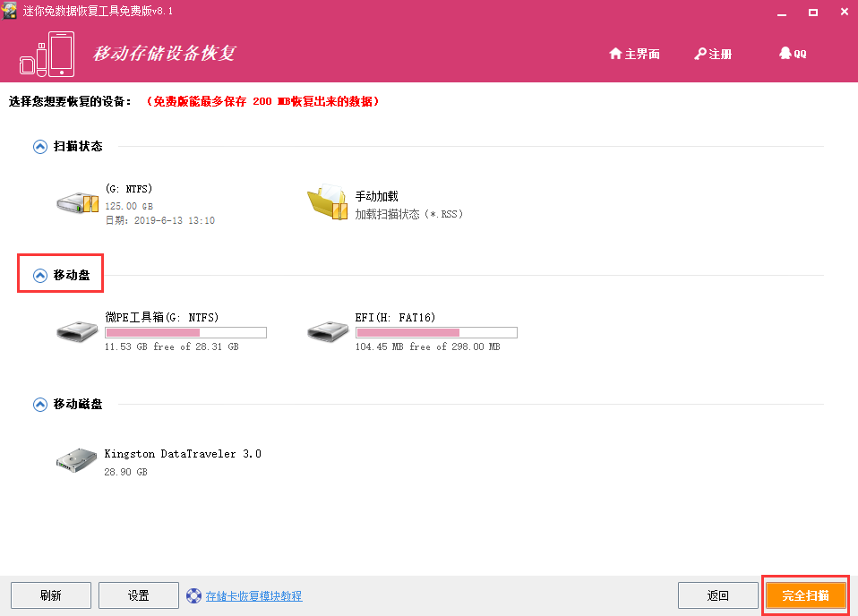858x616 pixels.
Task: Click the 手动加载 folder icon
Action: pyautogui.click(x=327, y=201)
